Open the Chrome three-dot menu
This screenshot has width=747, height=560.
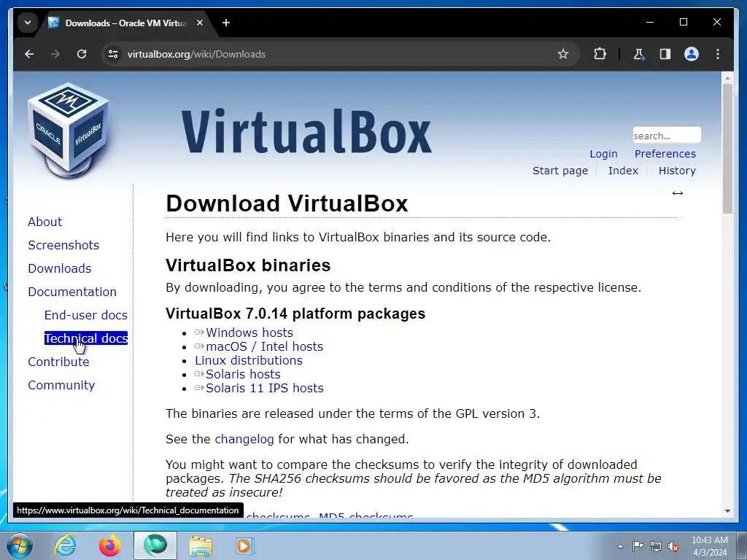coord(718,54)
